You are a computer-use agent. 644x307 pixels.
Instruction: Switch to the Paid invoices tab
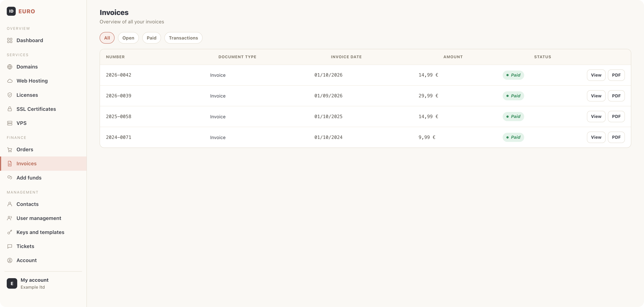click(x=151, y=38)
